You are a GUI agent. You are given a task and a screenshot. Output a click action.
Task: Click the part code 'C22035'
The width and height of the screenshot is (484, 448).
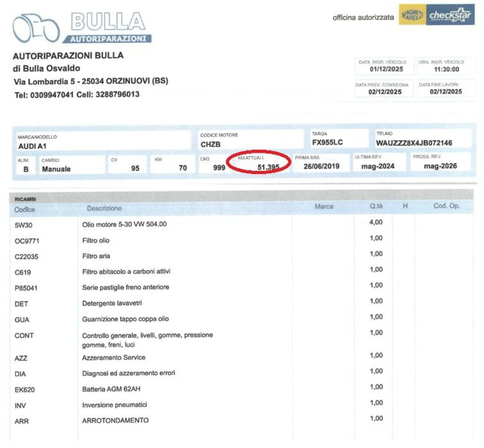[x=26, y=256]
